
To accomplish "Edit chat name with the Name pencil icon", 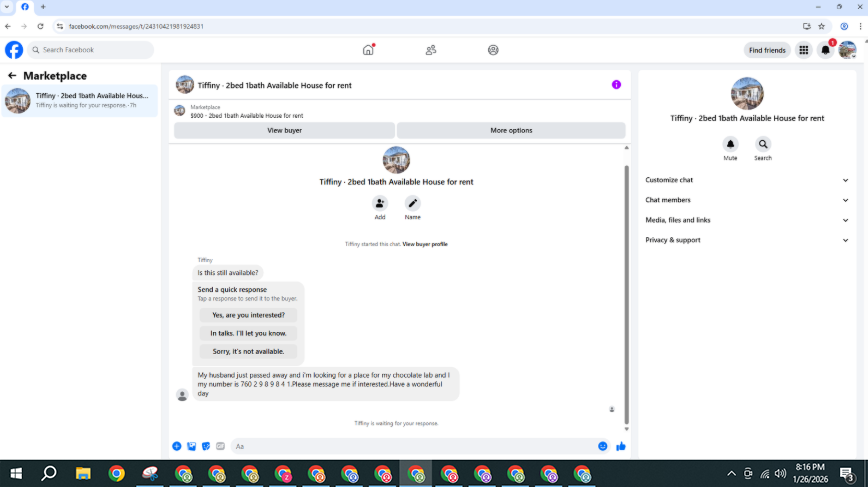I will click(x=412, y=203).
